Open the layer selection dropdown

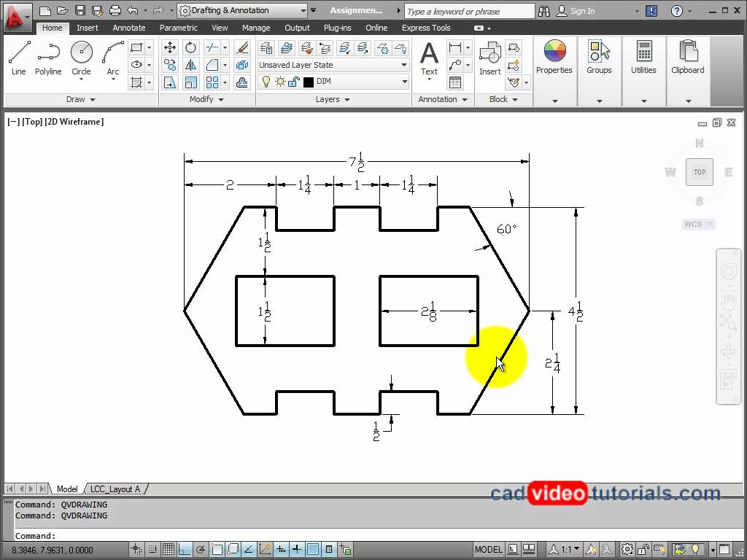pyautogui.click(x=403, y=82)
